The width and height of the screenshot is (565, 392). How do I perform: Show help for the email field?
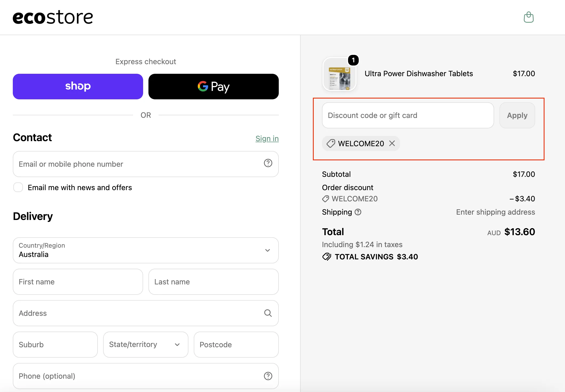[x=268, y=163]
